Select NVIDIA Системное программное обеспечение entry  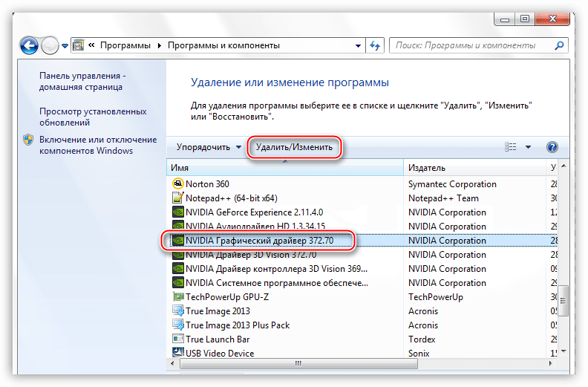tap(277, 283)
